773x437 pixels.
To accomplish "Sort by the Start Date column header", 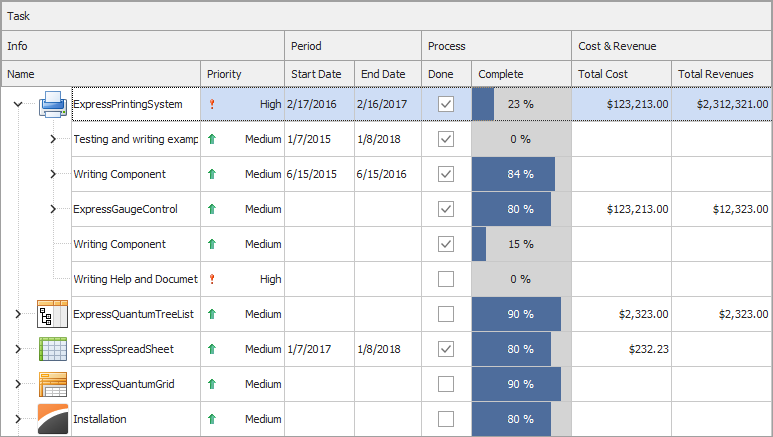I will coord(318,74).
